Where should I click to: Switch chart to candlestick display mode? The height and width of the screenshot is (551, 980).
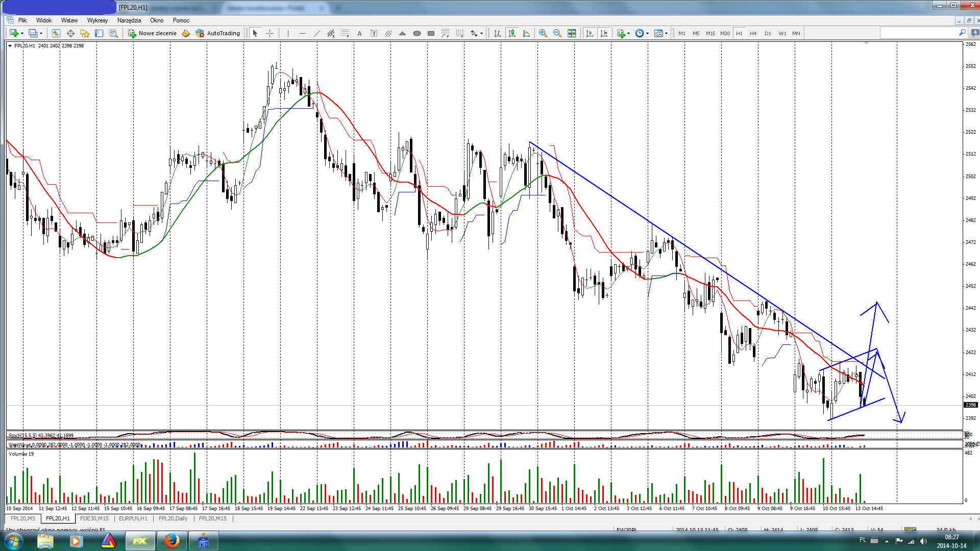(x=512, y=34)
